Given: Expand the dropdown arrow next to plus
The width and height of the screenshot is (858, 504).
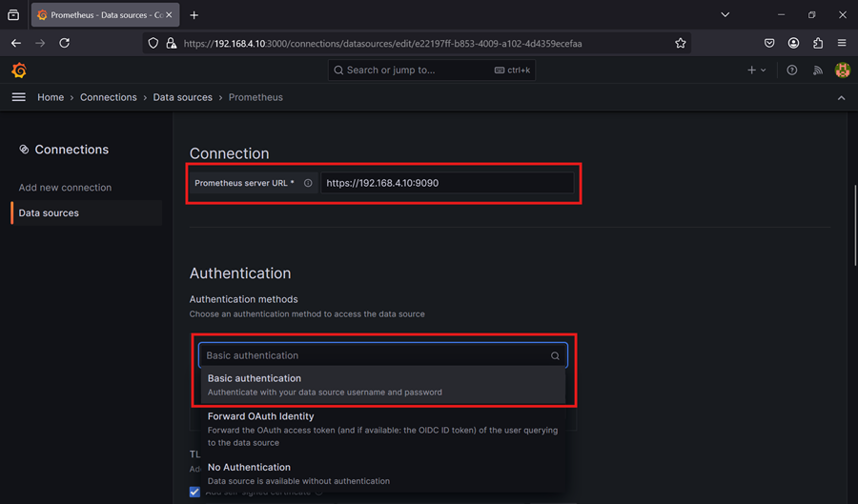Looking at the screenshot, I should [x=764, y=70].
